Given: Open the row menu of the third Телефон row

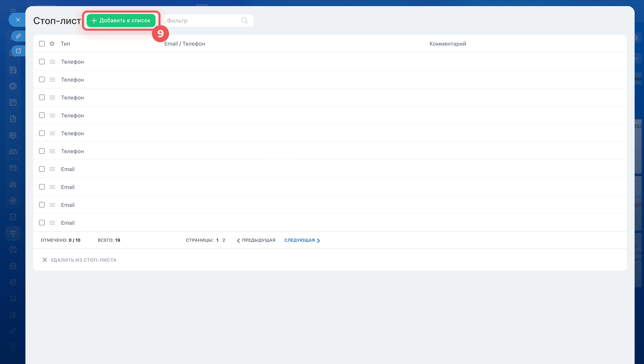Looking at the screenshot, I should pyautogui.click(x=52, y=98).
